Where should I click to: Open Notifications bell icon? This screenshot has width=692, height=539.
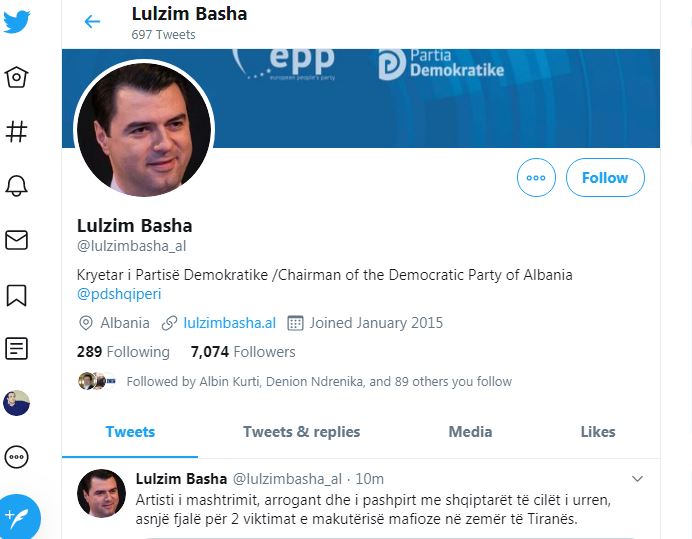tap(17, 185)
